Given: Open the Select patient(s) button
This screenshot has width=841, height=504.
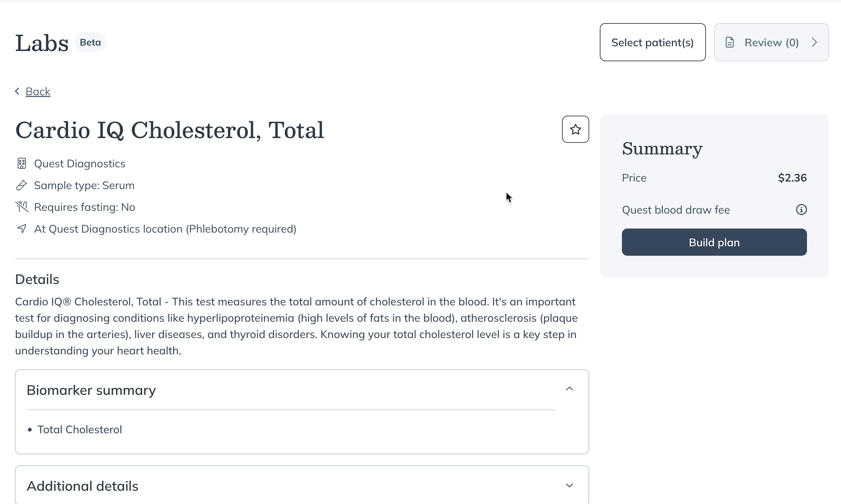Looking at the screenshot, I should pyautogui.click(x=653, y=42).
